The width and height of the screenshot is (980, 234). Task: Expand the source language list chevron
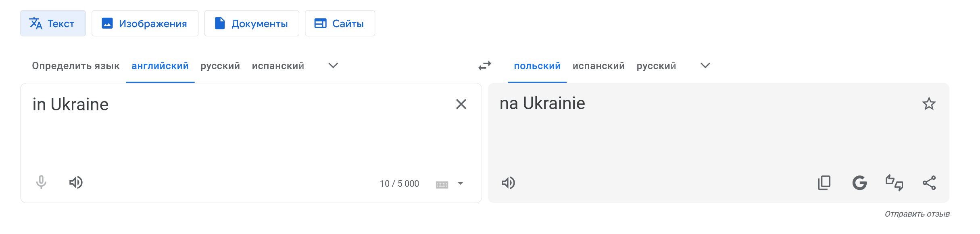coord(333,65)
